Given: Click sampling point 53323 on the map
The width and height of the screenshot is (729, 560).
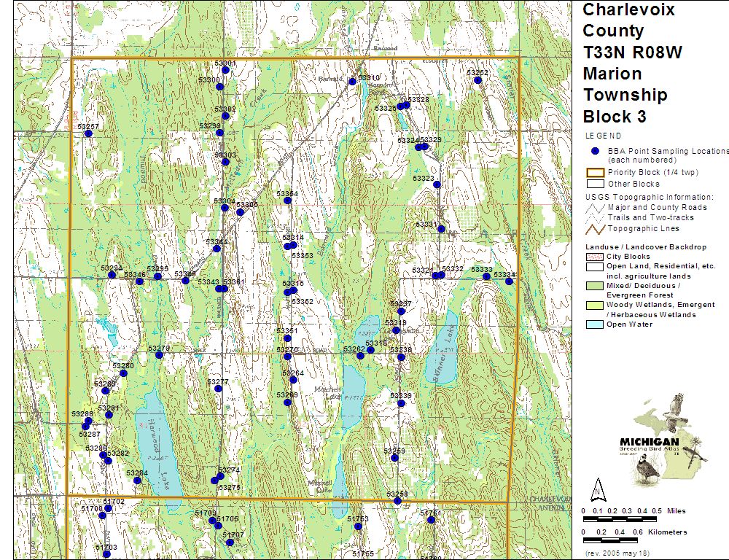Looking at the screenshot, I should 437,184.
